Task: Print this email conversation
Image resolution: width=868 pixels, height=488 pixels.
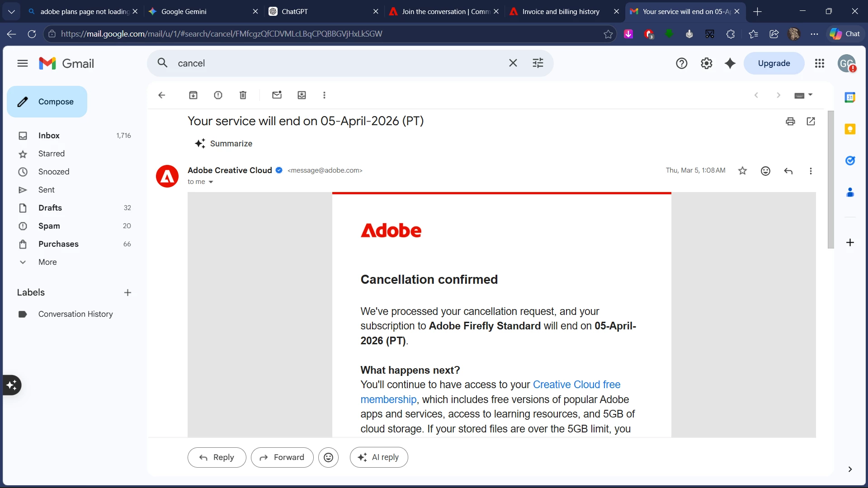Action: point(790,121)
